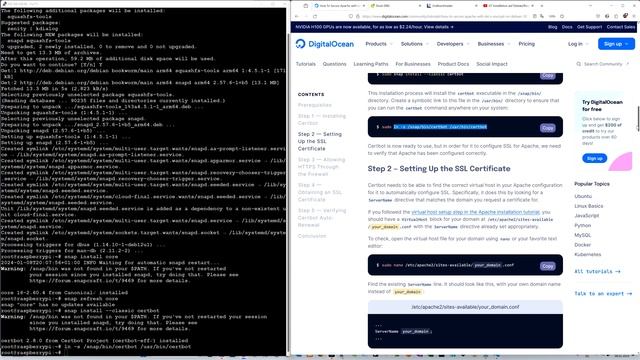640x360 pixels.
Task: Open the Kubernetes popular topic
Action: click(588, 254)
